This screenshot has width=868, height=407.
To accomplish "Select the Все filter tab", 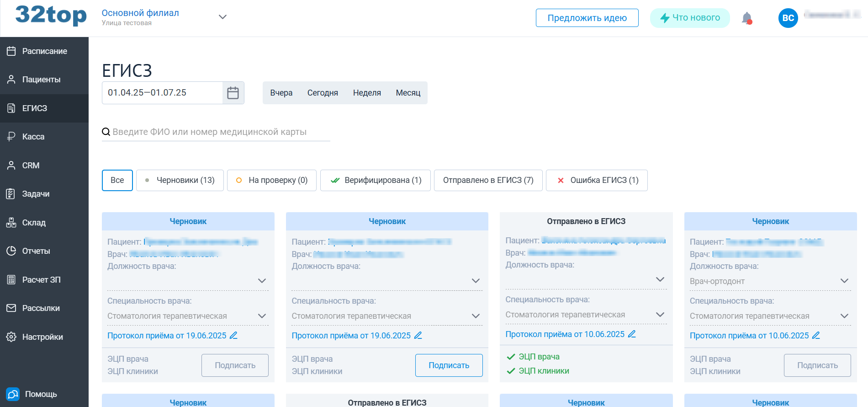I will tap(117, 180).
